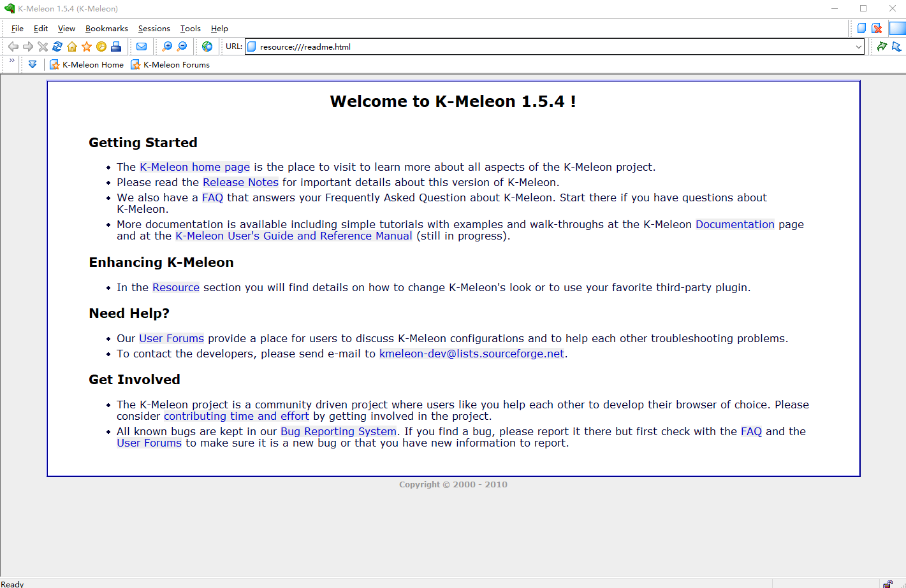This screenshot has height=588, width=906.
Task: Click the globe web search icon
Action: (x=207, y=47)
